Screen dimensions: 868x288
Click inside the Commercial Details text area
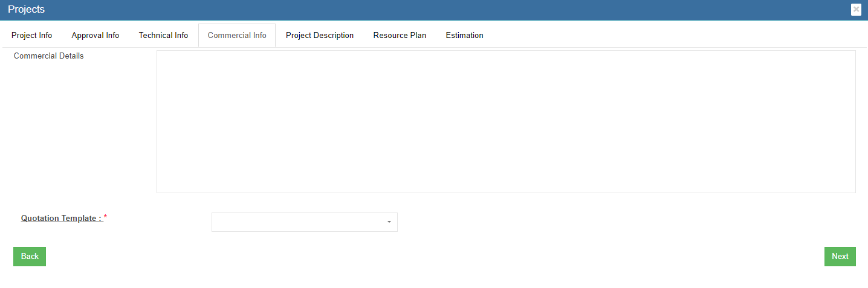(x=506, y=121)
